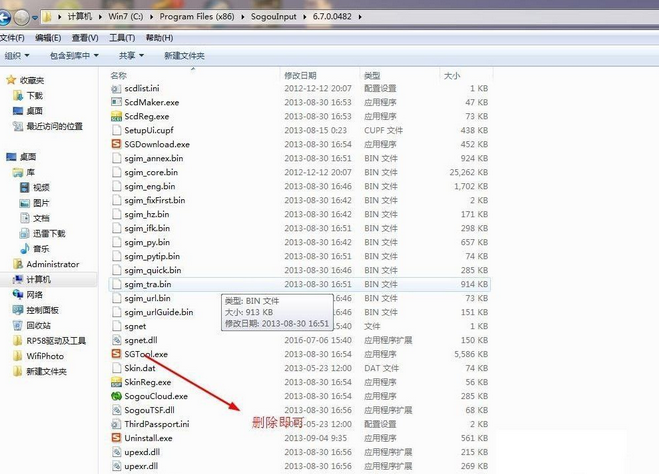Viewport: 659px width, 474px height.
Task: Open the 查看(V) menu
Action: 85,38
